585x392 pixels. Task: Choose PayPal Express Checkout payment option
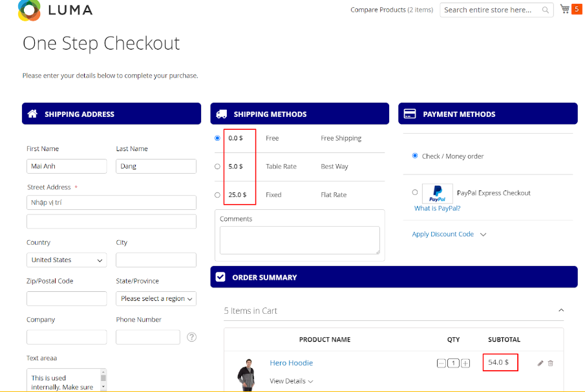(x=415, y=192)
